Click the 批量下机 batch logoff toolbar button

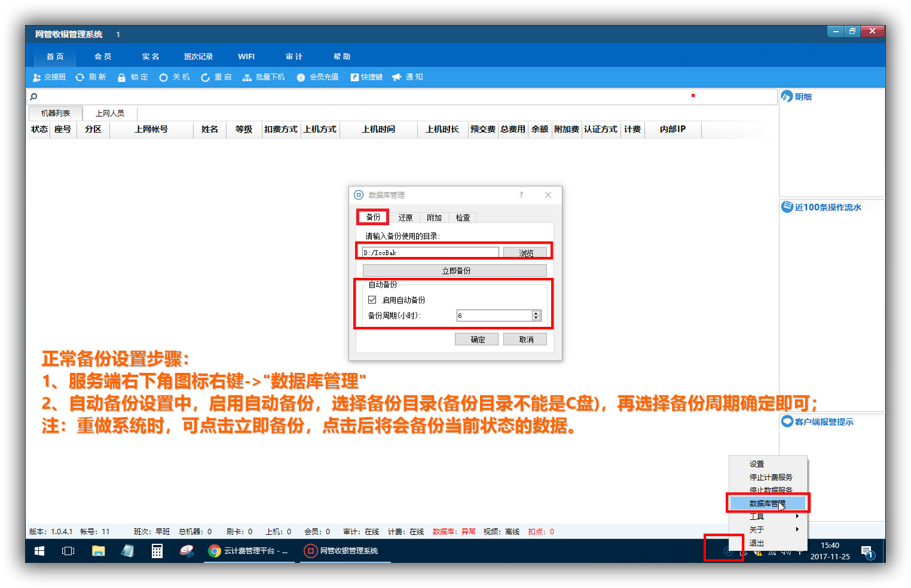(264, 77)
